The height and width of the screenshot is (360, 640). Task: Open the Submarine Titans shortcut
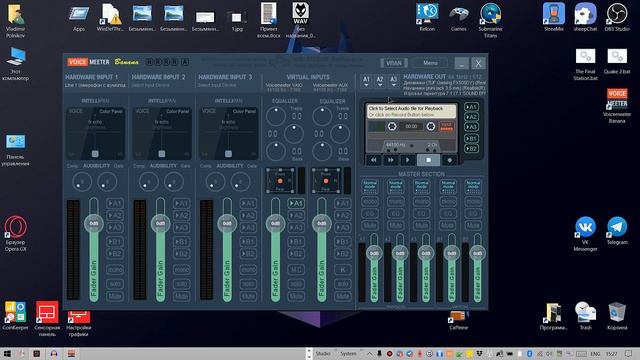pos(490,20)
